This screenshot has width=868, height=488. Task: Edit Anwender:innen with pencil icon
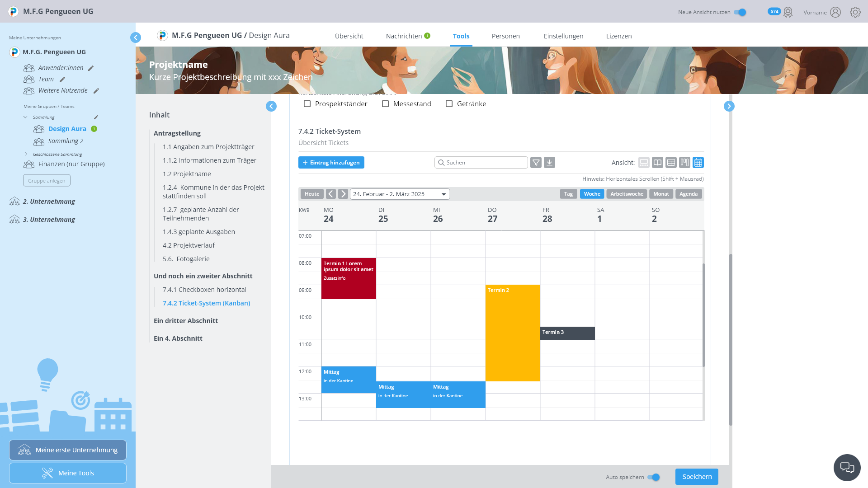(91, 68)
